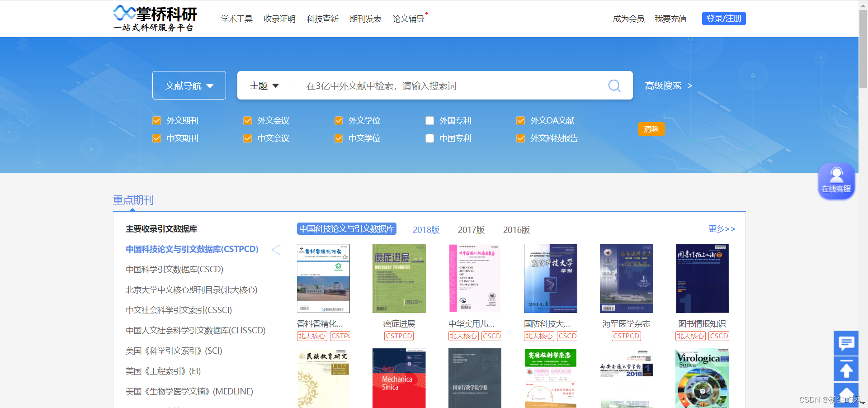Select 美国《科学引文索引》(SCI)
Screen dimensions: 868x408
coord(174,351)
